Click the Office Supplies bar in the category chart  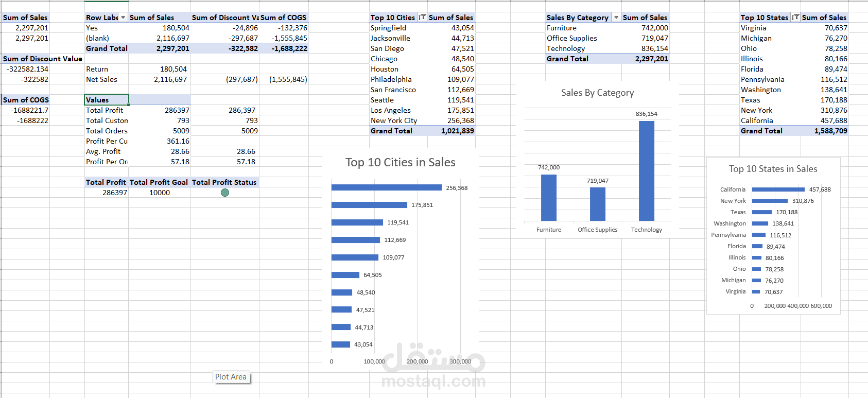(x=598, y=204)
